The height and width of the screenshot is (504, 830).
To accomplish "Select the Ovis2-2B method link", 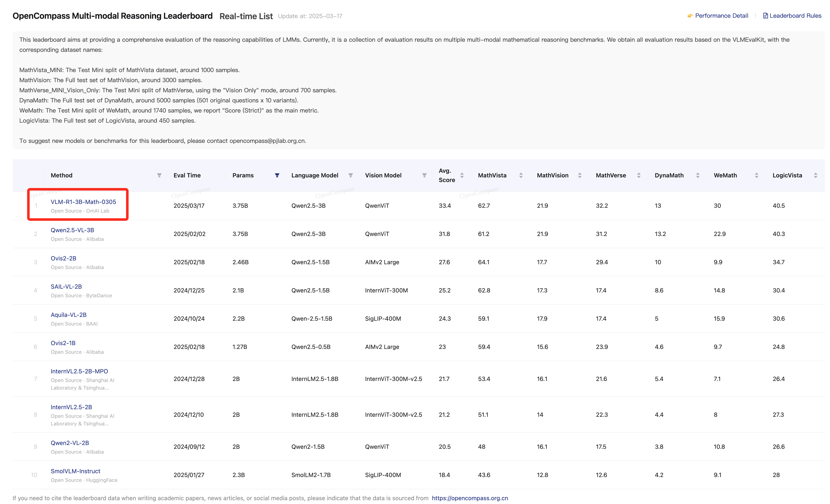I will click(63, 258).
